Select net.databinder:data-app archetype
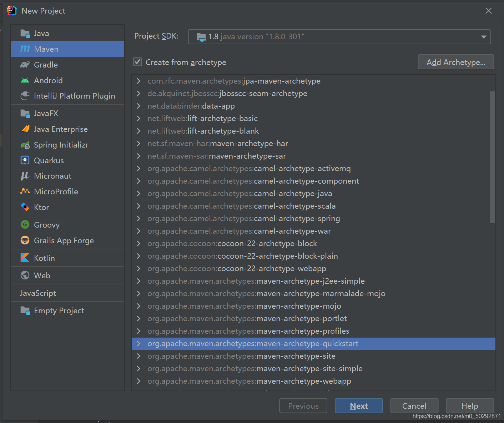The height and width of the screenshot is (423, 504). pos(313,106)
